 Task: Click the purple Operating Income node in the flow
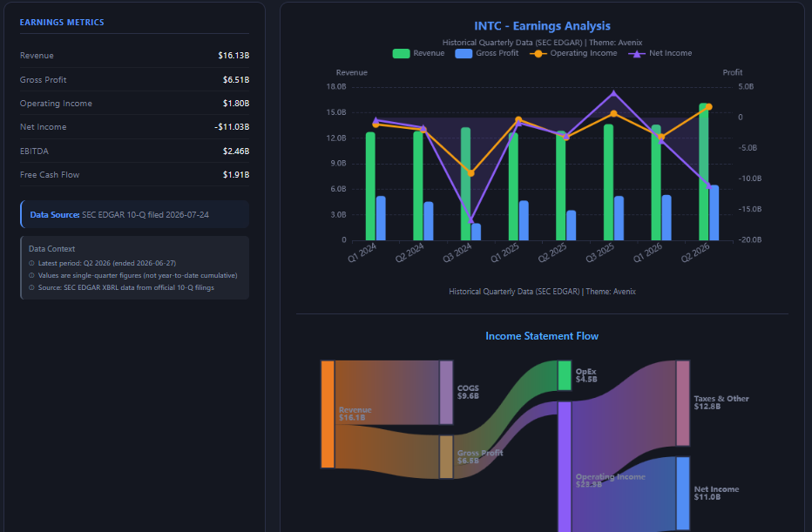(565, 467)
